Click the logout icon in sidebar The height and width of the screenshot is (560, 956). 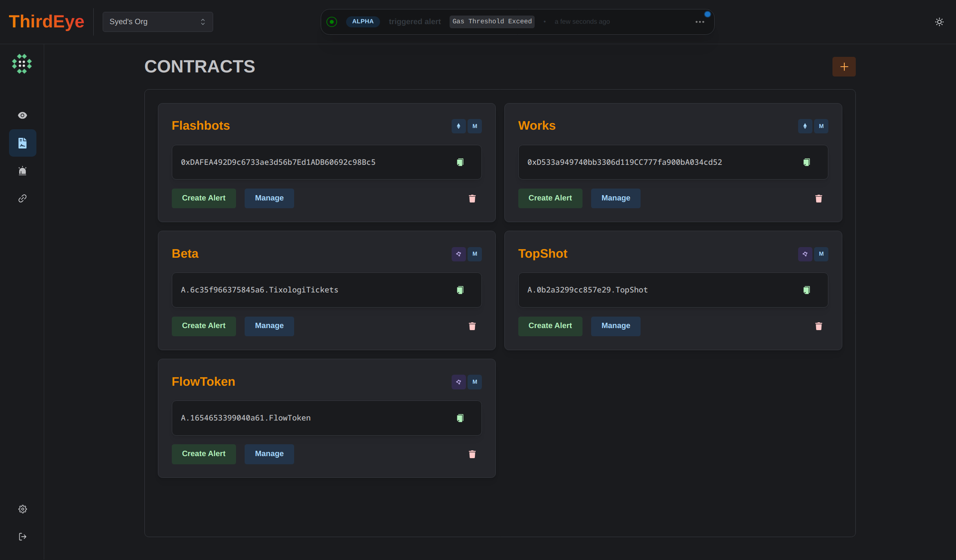[x=22, y=537]
